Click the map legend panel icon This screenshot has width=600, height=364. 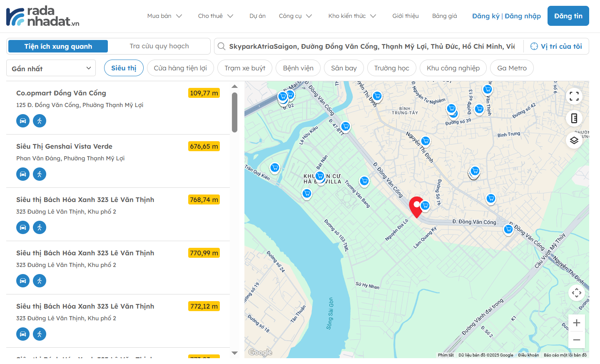[574, 118]
